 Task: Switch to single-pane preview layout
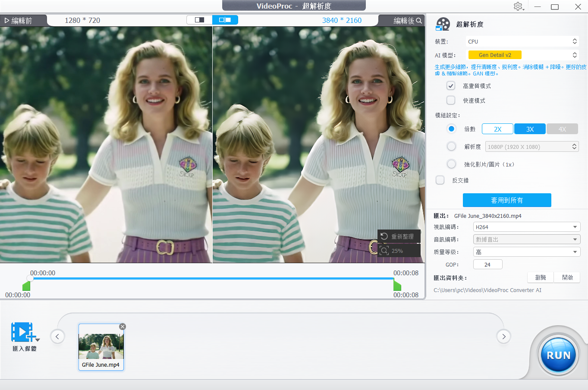click(199, 20)
